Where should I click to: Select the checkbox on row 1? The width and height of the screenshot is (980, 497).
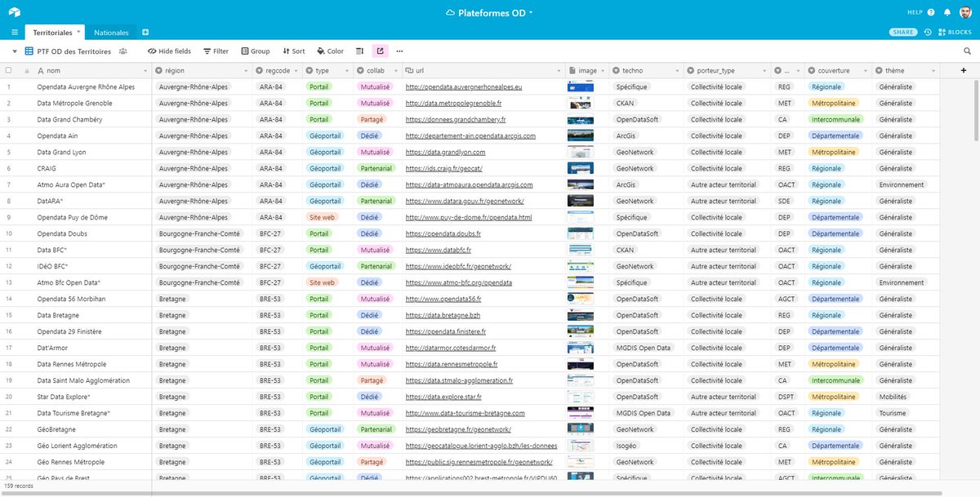[x=8, y=87]
